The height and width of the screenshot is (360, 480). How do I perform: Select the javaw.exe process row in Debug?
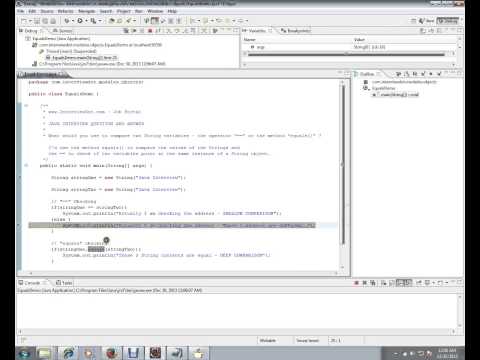click(99, 63)
